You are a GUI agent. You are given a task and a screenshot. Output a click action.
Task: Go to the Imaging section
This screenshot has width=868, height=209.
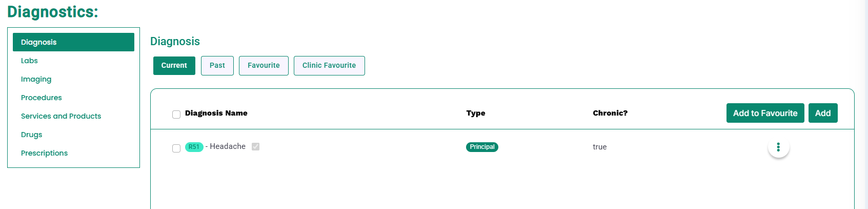(36, 79)
